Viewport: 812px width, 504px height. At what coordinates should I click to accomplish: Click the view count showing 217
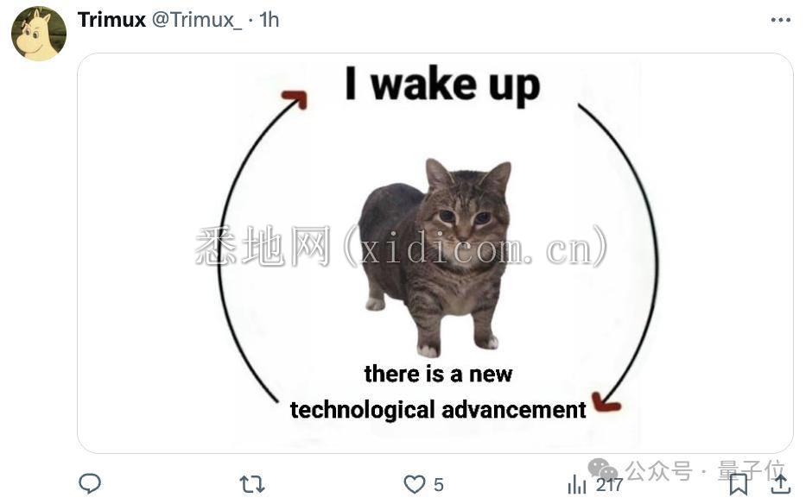click(x=609, y=485)
